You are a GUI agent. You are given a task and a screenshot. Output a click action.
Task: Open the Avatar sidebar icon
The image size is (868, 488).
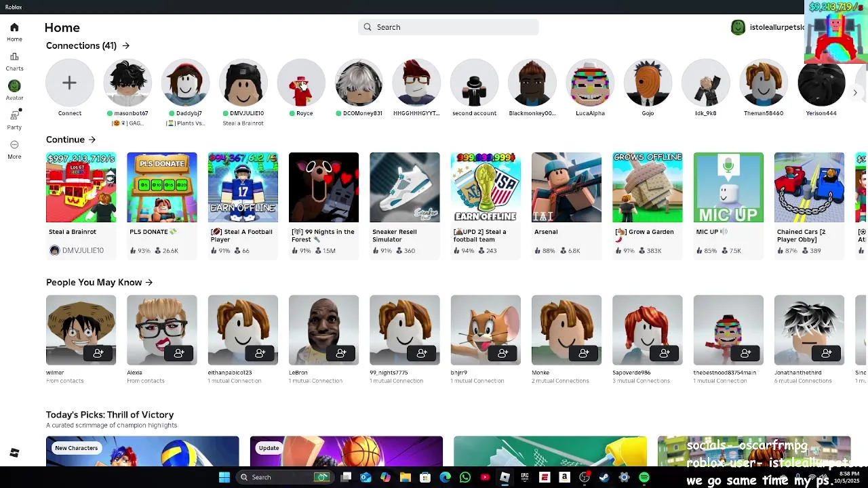coord(14,86)
